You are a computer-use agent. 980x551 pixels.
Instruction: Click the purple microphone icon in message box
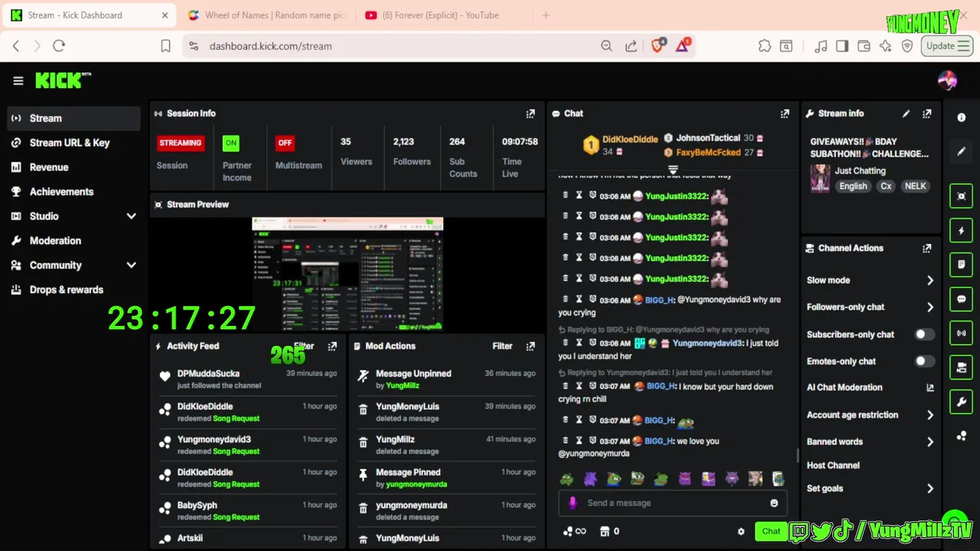(573, 503)
